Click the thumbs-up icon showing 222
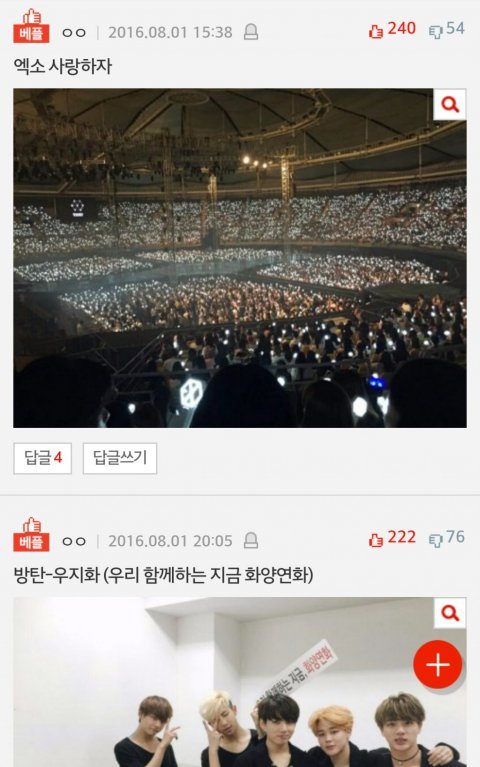The width and height of the screenshot is (480, 767). coord(376,540)
